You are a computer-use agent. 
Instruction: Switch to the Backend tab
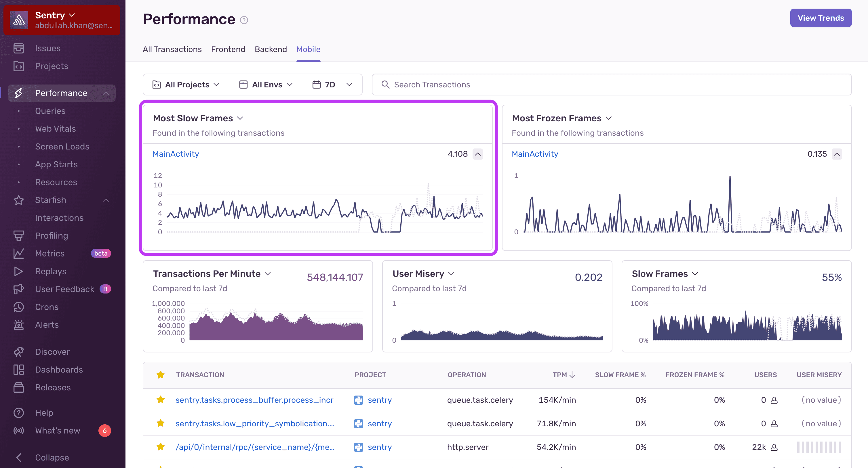(x=271, y=49)
